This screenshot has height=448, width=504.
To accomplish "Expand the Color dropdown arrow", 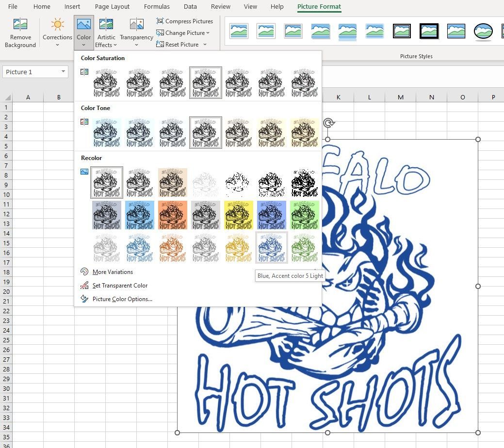I will tap(83, 45).
